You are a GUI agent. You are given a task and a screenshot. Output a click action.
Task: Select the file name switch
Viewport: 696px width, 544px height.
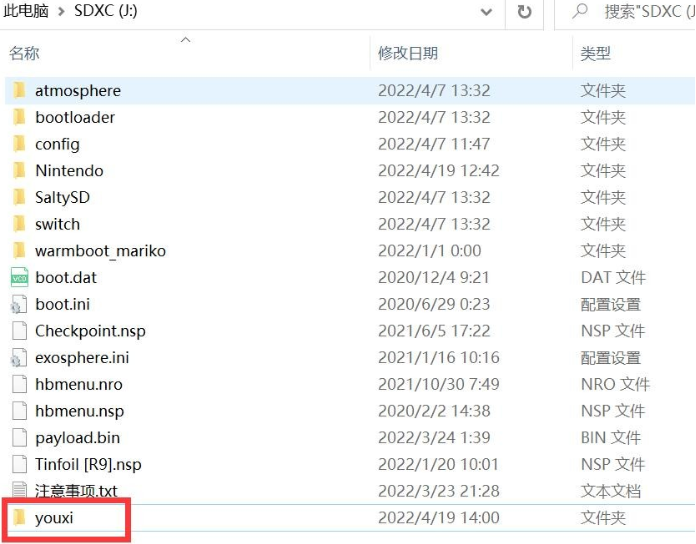[x=58, y=224]
